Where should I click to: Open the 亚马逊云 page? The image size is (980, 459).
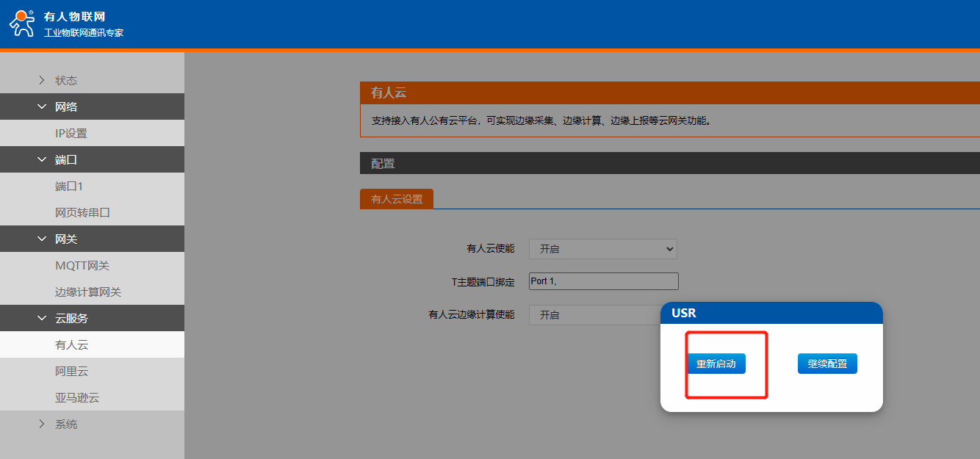click(x=77, y=397)
